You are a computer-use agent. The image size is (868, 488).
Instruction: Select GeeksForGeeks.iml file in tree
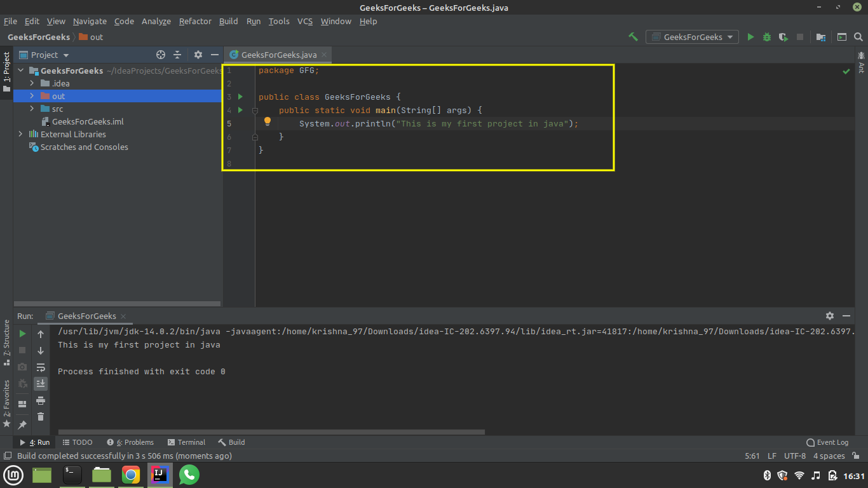tap(83, 121)
